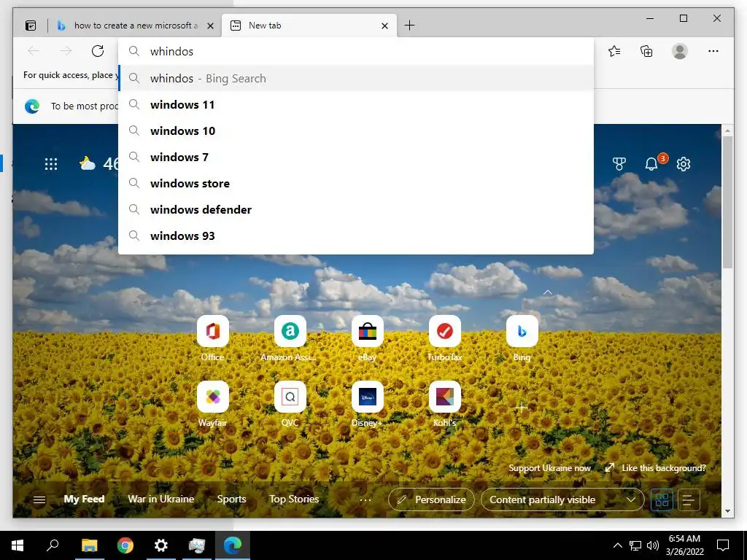Switch to list feed layout
This screenshot has width=747, height=560.
point(689,500)
